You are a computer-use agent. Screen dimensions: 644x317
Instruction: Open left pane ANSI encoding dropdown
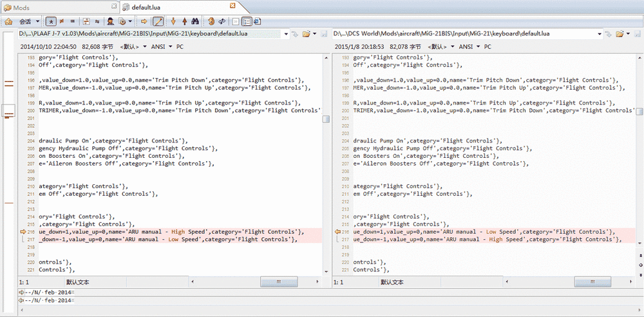(x=162, y=47)
